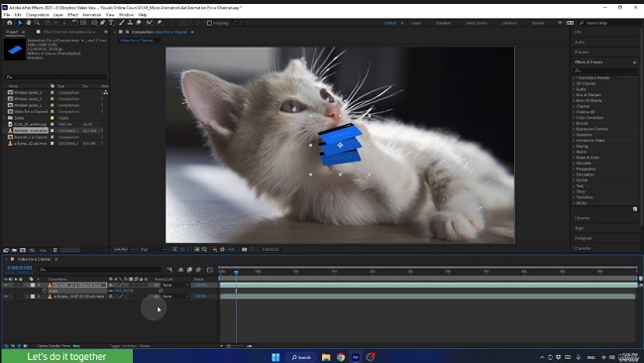644x363 pixels.
Task: Select the Roto Brush tool
Action: click(150, 23)
